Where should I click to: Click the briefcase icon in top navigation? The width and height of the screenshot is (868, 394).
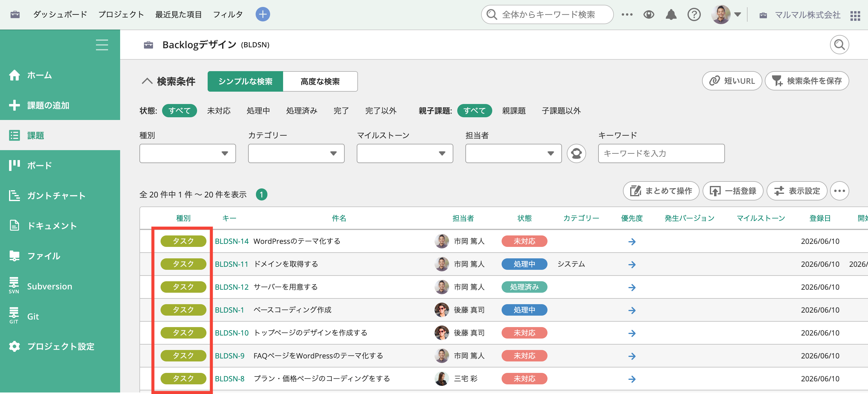tap(15, 14)
